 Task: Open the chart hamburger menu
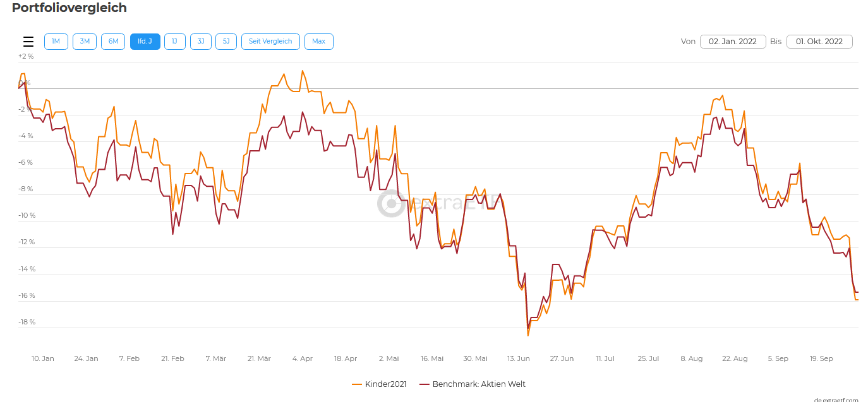pyautogui.click(x=28, y=42)
